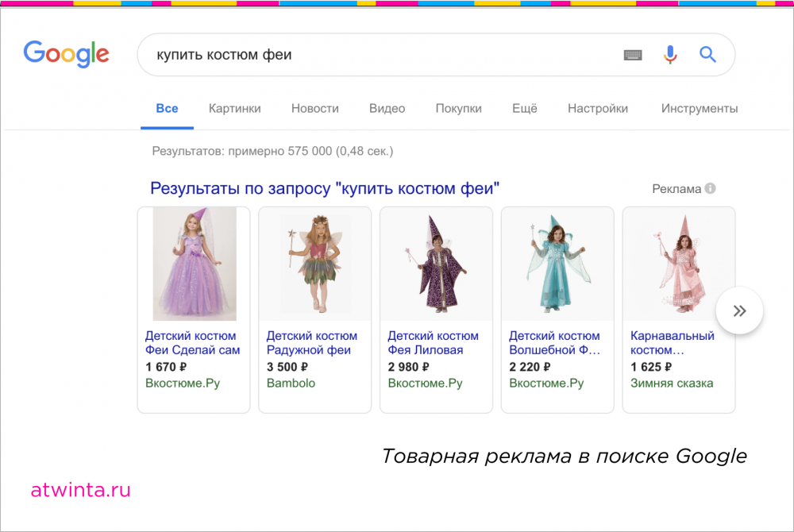Open link Карнавальный костюм…

(673, 343)
